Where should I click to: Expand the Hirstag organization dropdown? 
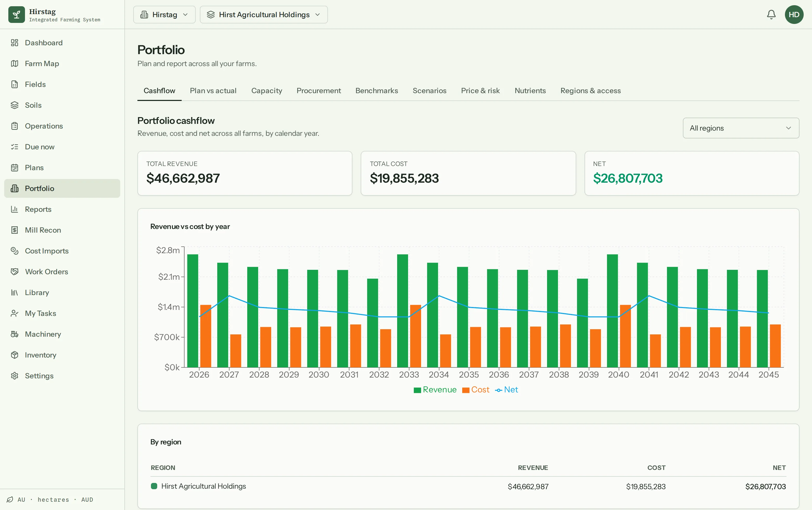click(164, 15)
